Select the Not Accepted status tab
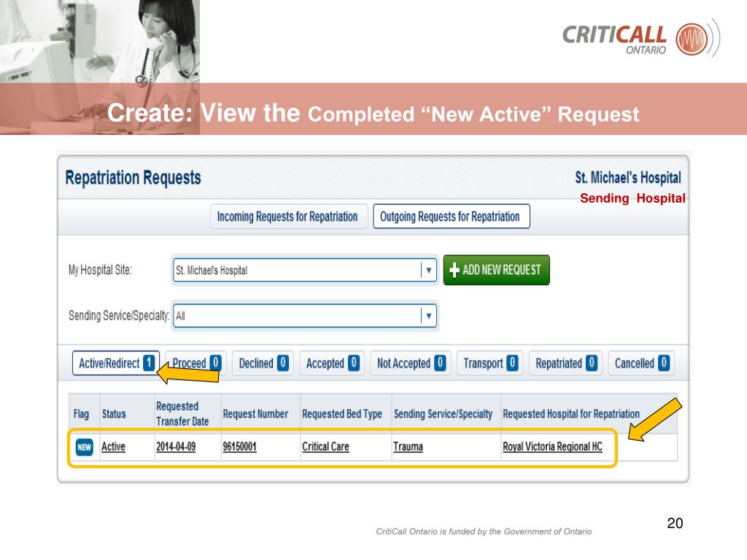747x560 pixels. (x=411, y=363)
